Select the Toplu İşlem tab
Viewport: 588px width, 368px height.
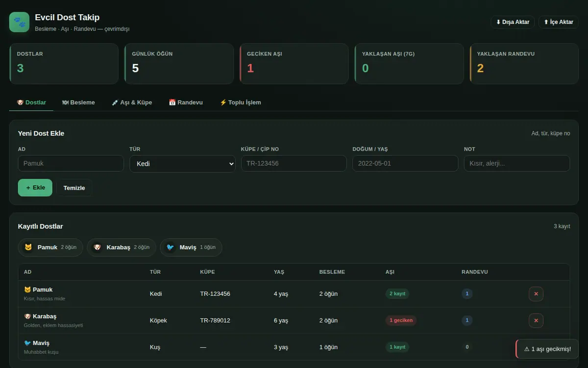(x=240, y=103)
